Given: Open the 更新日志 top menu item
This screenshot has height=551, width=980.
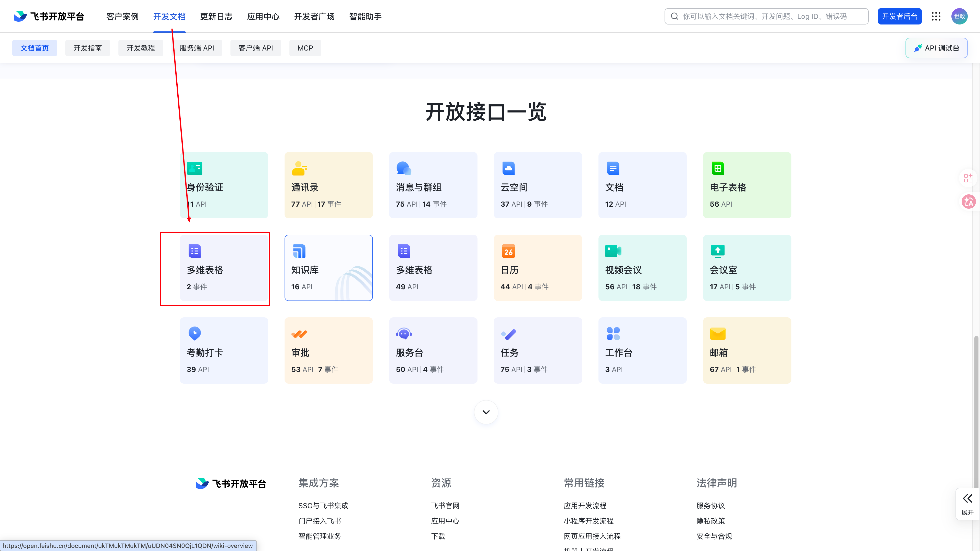Looking at the screenshot, I should 216,16.
